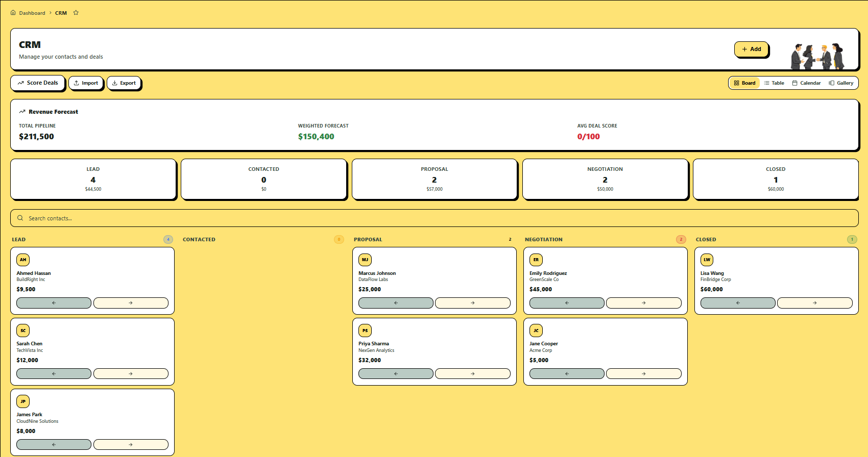Select the Negotiation stage summary card
The image size is (868, 457).
[605, 179]
